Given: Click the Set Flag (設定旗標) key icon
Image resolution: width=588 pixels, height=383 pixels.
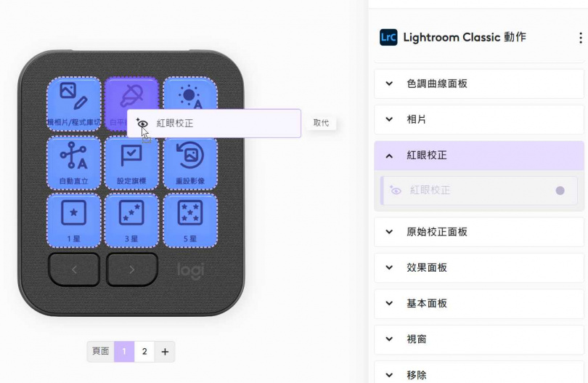Looking at the screenshot, I should pyautogui.click(x=131, y=156).
